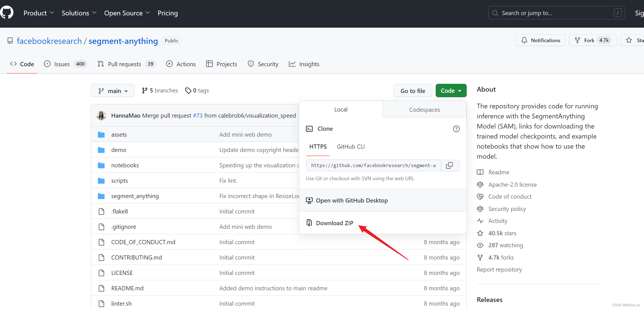This screenshot has height=309, width=644.
Task: Open the Apache-2.0 license link
Action: (x=513, y=185)
